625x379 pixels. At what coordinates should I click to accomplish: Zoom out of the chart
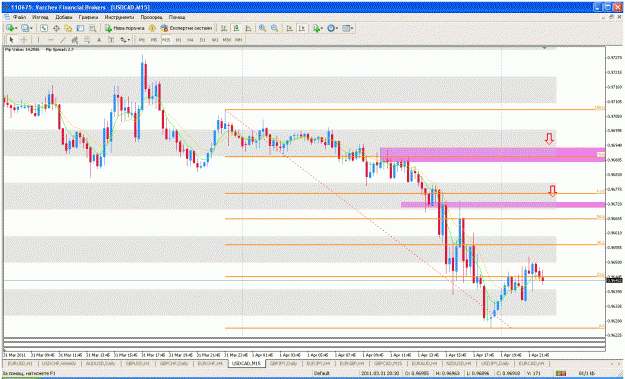tap(274, 28)
